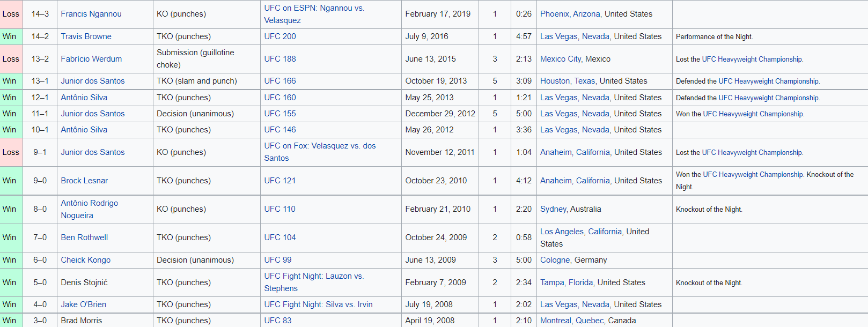This screenshot has width=868, height=327.
Task: Open the Montreal location link
Action: coord(556,321)
